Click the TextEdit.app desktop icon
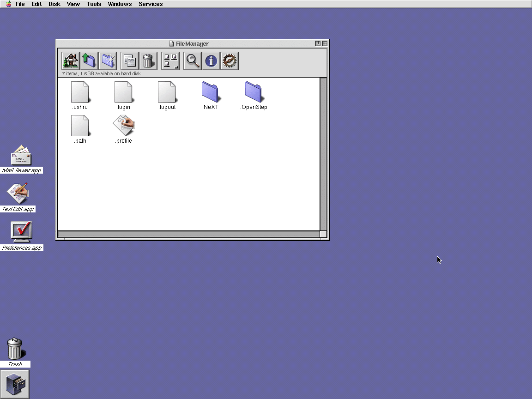This screenshot has width=532, height=399. tap(18, 194)
